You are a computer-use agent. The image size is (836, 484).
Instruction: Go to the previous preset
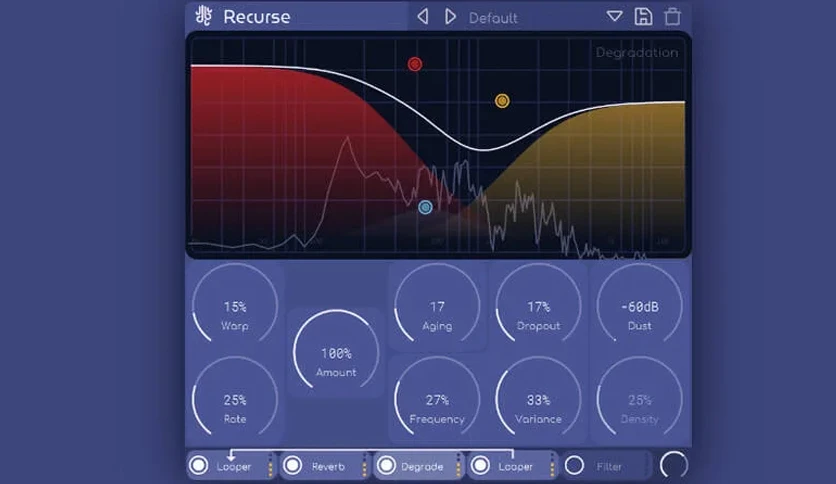(x=423, y=17)
